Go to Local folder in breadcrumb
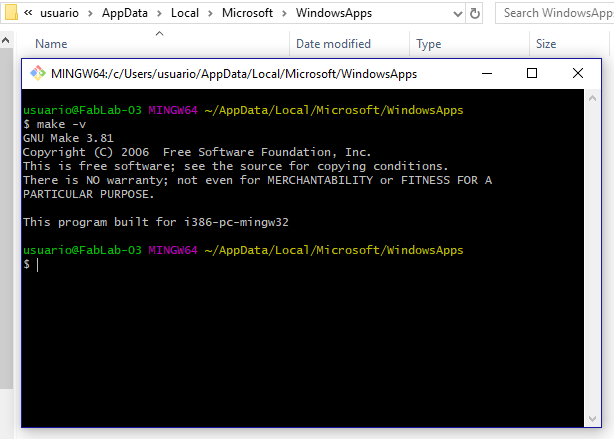The width and height of the screenshot is (614, 439). click(185, 13)
